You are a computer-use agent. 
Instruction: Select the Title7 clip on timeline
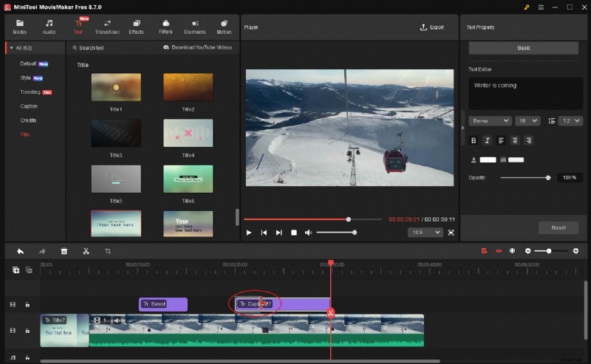pyautogui.click(x=64, y=330)
